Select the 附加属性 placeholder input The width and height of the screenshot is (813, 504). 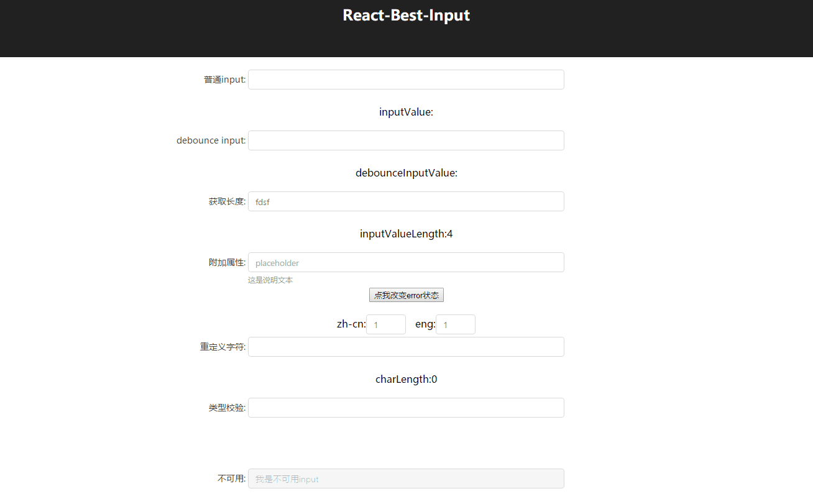coord(406,262)
